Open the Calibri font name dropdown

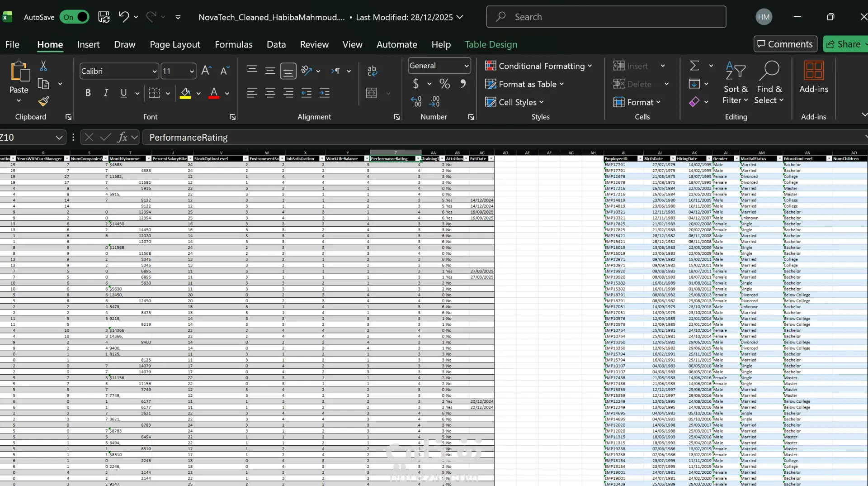[x=154, y=71]
